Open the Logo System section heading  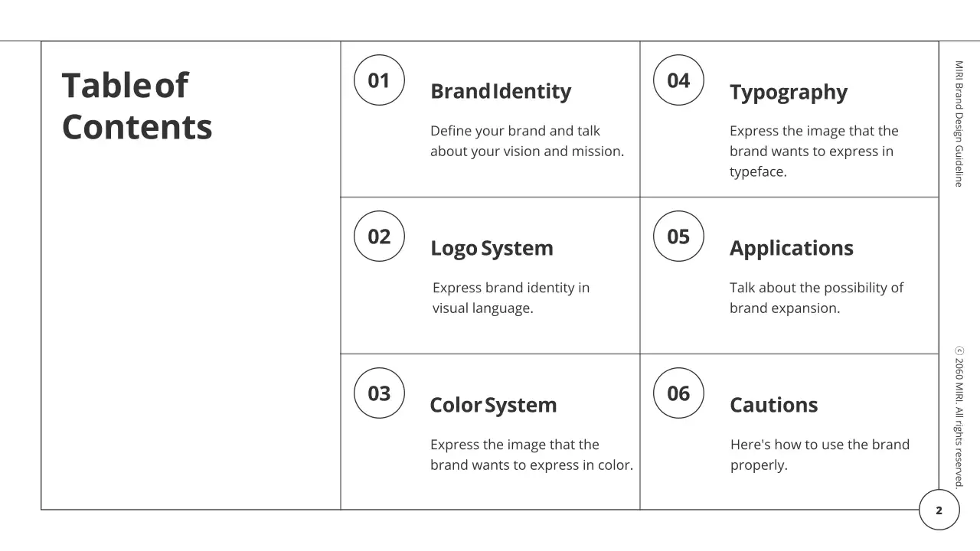tap(492, 249)
